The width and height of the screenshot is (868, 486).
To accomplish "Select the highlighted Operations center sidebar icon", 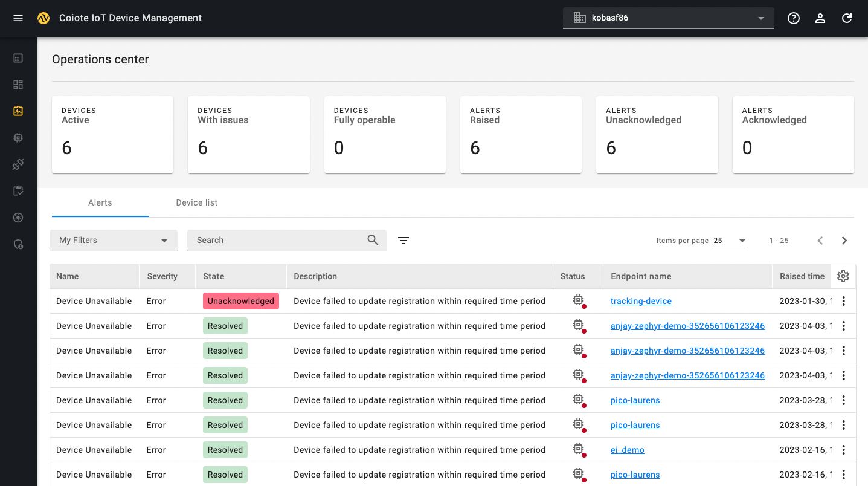I will click(18, 111).
